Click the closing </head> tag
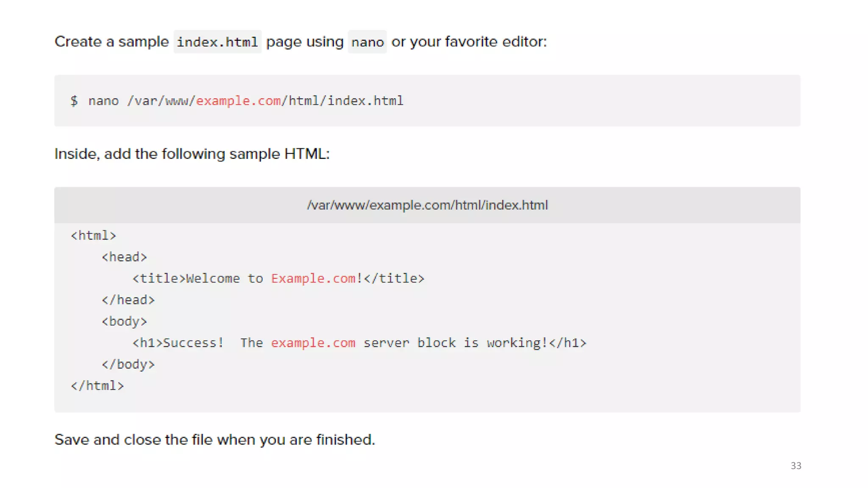868x488 pixels. click(128, 300)
